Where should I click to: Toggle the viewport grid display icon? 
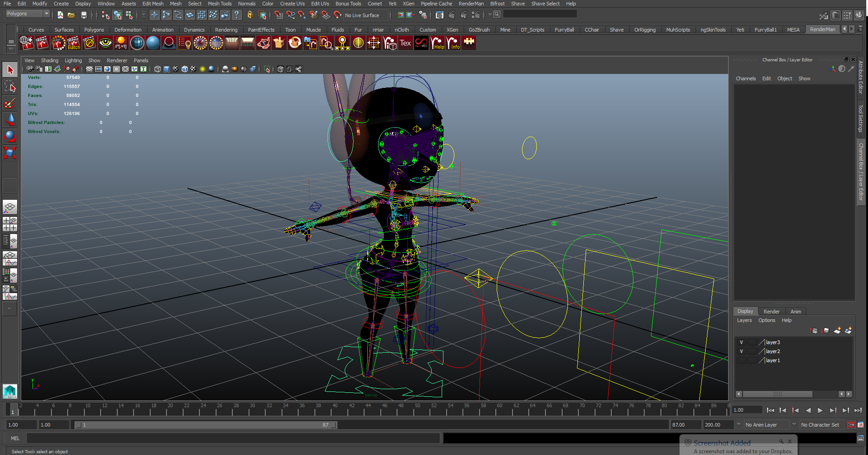click(x=89, y=69)
